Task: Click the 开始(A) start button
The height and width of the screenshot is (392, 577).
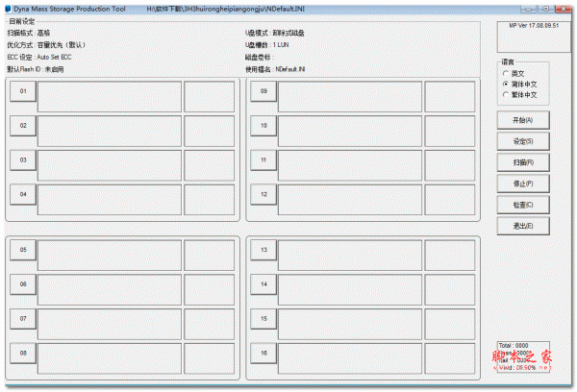Action: (x=523, y=120)
